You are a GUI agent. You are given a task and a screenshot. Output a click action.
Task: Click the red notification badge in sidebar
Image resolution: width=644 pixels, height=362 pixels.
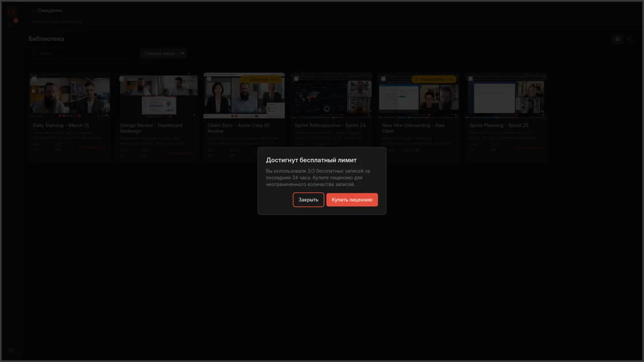tap(16, 21)
